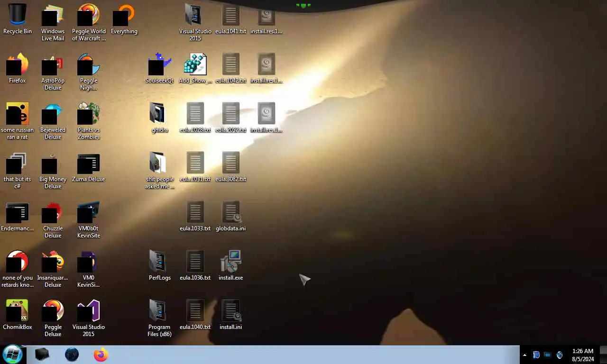The image size is (607, 364).
Task: Launch AstroPop Deluxe
Action: pyautogui.click(x=53, y=72)
